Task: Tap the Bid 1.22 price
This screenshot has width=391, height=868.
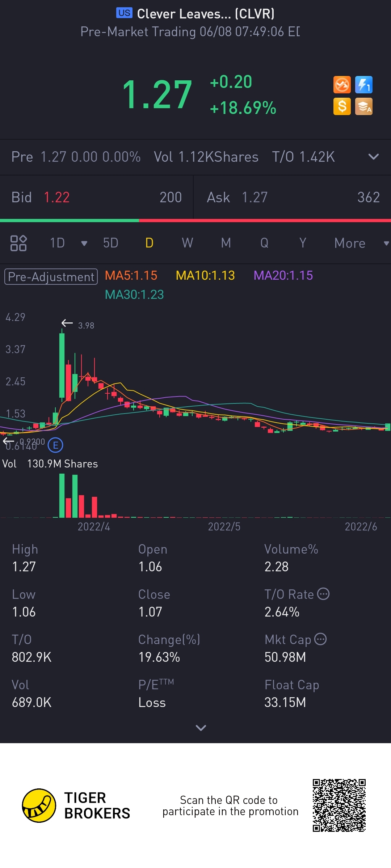Action: (x=56, y=198)
